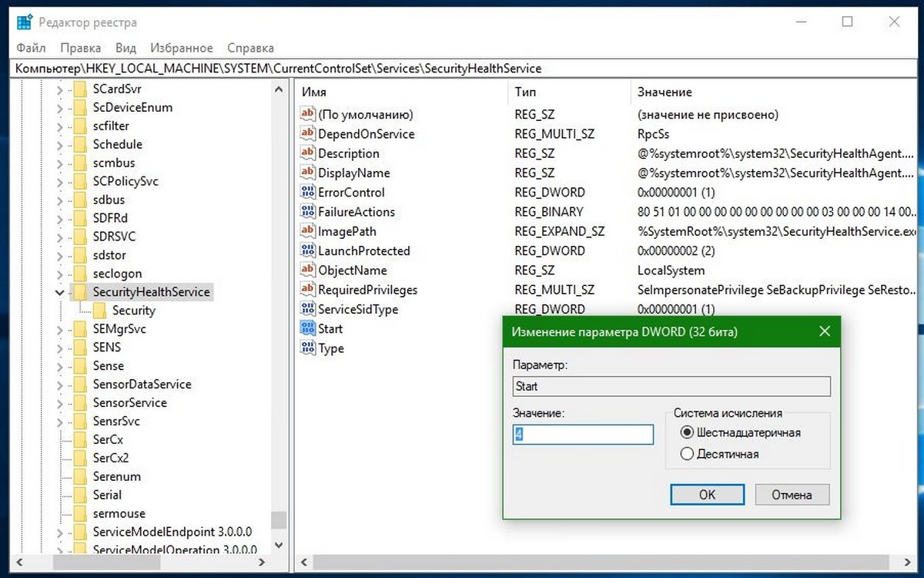Open the Избранное menu
Screen dimensions: 924x578
click(x=182, y=48)
